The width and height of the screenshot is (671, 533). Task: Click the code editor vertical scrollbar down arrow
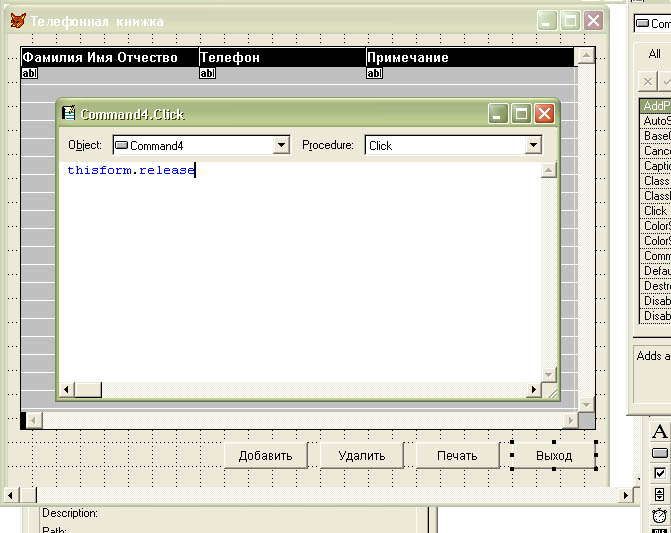pos(548,374)
